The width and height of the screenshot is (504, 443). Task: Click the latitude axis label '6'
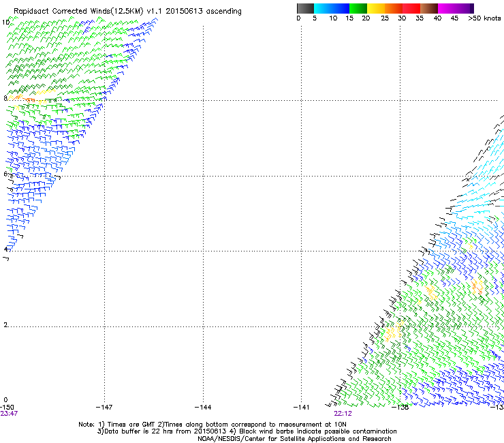coord(5,174)
